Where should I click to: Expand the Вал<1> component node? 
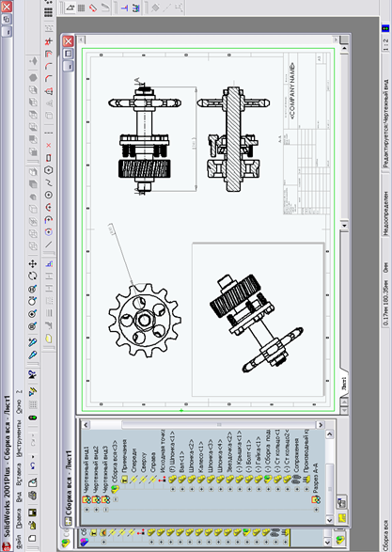click(182, 489)
